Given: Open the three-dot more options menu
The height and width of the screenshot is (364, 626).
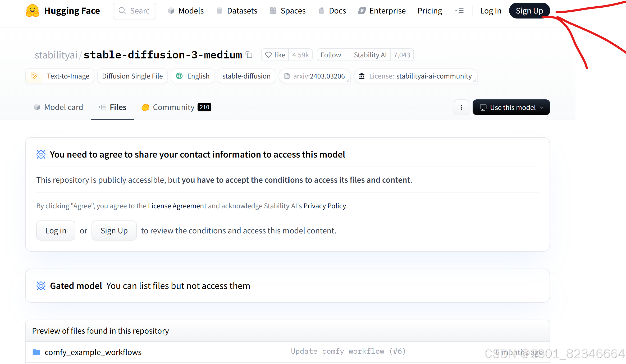Looking at the screenshot, I should pos(461,107).
